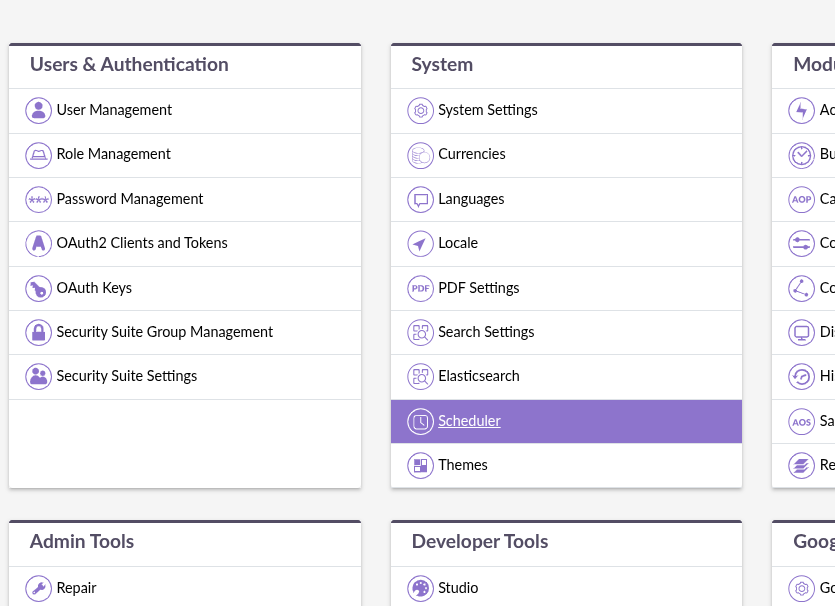The width and height of the screenshot is (835, 606).
Task: Open Elasticsearch settings
Action: click(x=479, y=376)
